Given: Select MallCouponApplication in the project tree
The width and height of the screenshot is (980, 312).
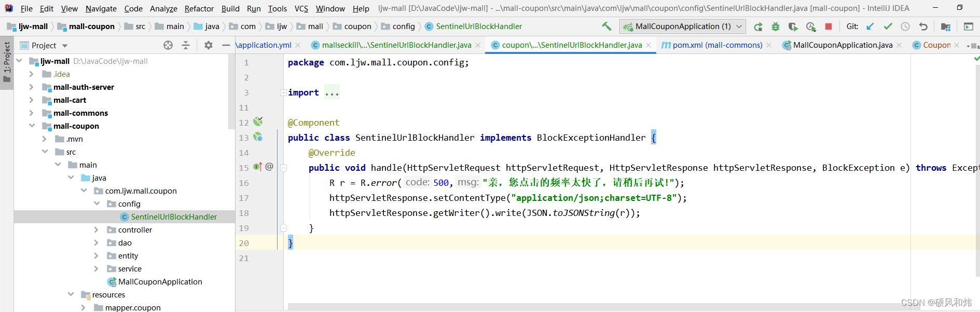Looking at the screenshot, I should (x=160, y=282).
